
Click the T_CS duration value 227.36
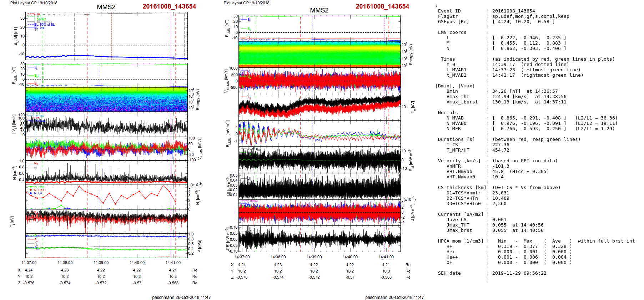[501, 145]
